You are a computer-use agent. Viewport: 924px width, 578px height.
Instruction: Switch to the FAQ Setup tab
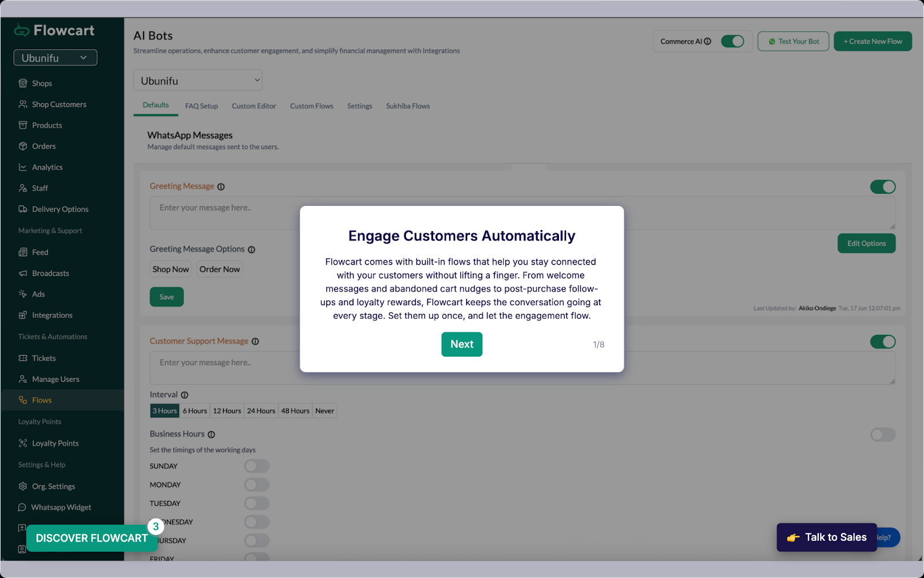pos(202,106)
